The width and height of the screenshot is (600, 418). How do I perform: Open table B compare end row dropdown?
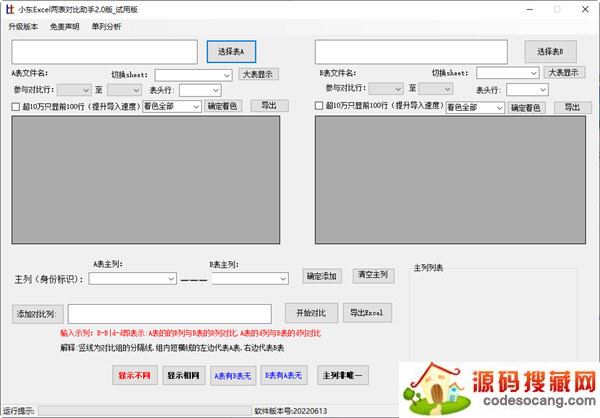436,89
